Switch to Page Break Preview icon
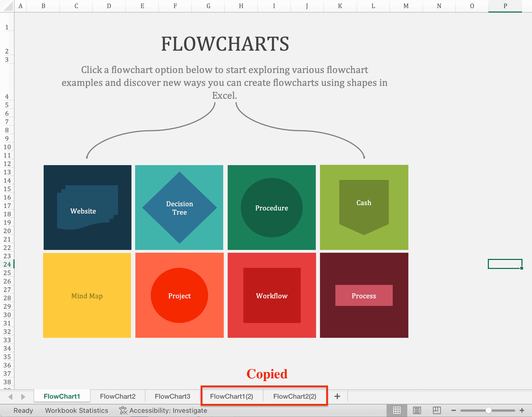The width and height of the screenshot is (532, 417). pyautogui.click(x=437, y=410)
